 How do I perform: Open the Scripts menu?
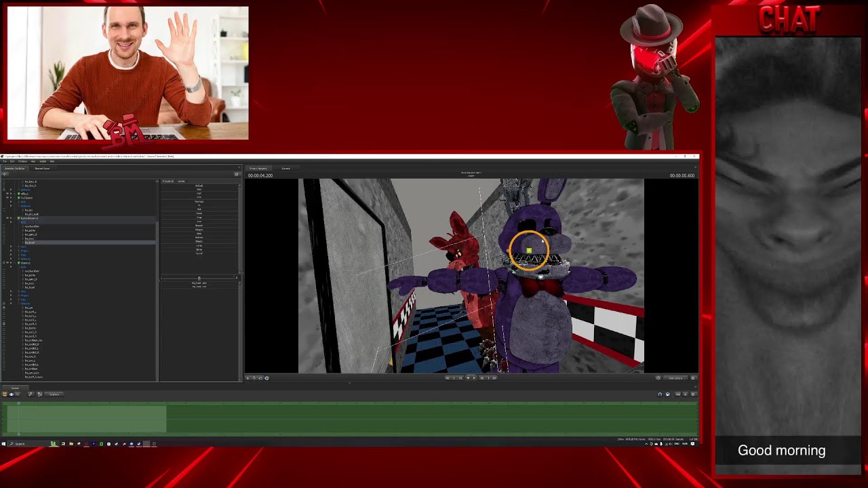pyautogui.click(x=43, y=161)
